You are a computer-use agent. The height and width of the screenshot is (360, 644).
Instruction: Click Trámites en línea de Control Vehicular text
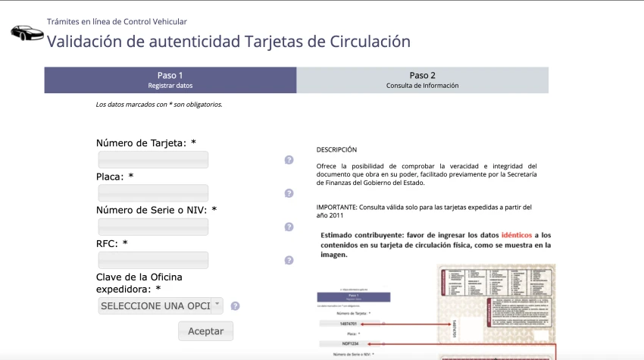[117, 22]
